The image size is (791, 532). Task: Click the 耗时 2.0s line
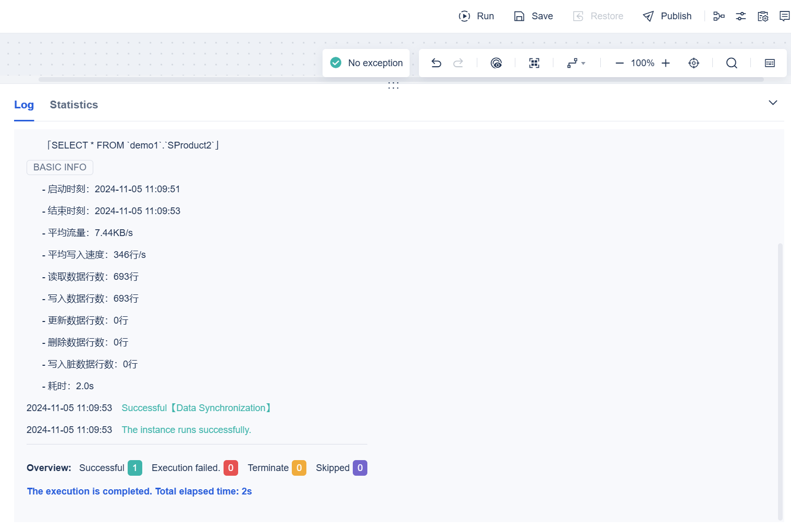point(68,386)
